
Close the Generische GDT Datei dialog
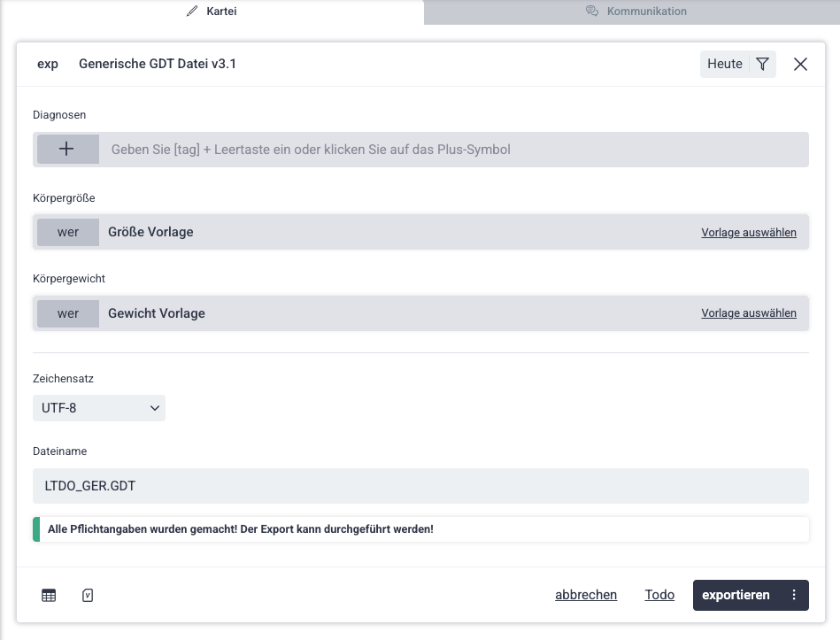point(800,64)
